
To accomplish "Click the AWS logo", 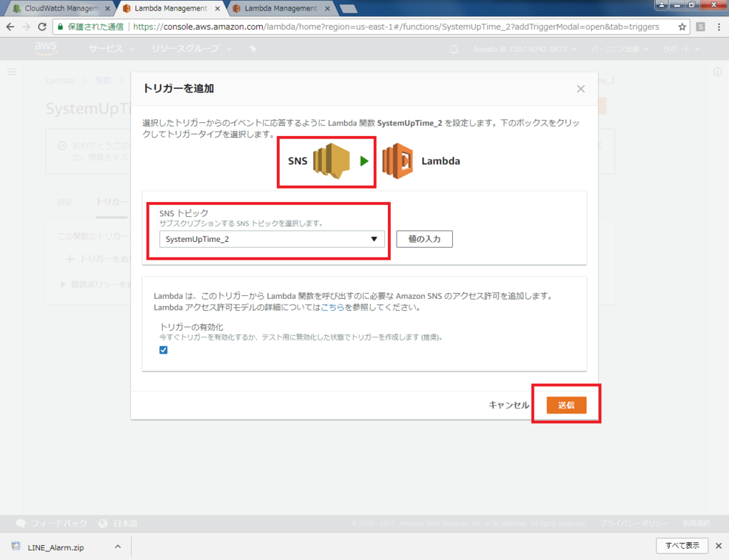I will click(46, 48).
